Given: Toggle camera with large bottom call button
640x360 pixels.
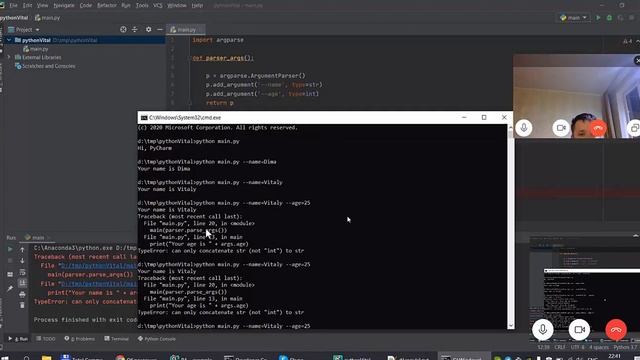Looking at the screenshot, I should pyautogui.click(x=579, y=329).
